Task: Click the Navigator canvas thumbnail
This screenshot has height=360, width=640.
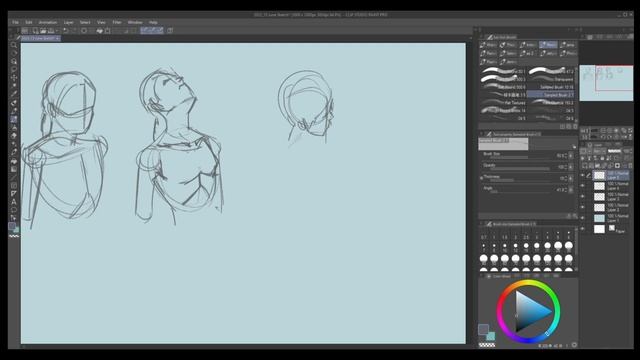Action: [606, 83]
